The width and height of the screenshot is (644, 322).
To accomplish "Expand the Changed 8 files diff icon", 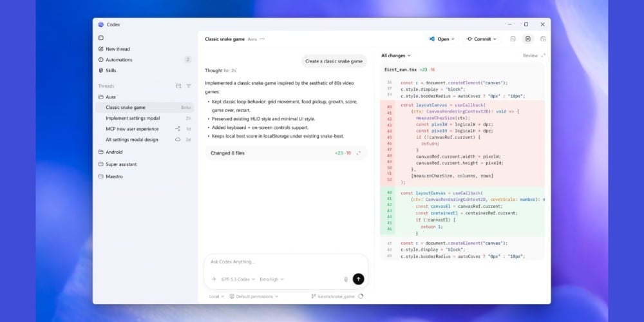I will (359, 153).
